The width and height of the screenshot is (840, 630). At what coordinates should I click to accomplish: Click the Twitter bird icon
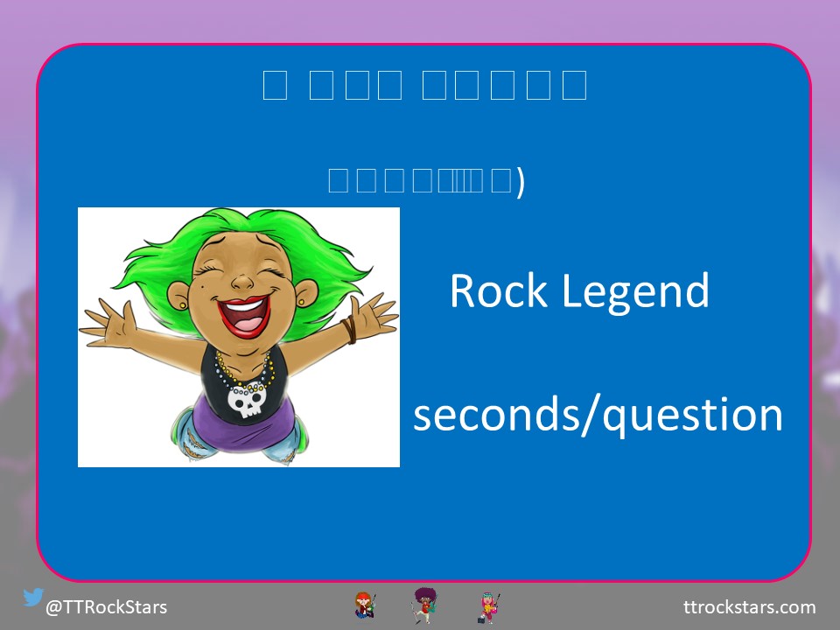(32, 597)
